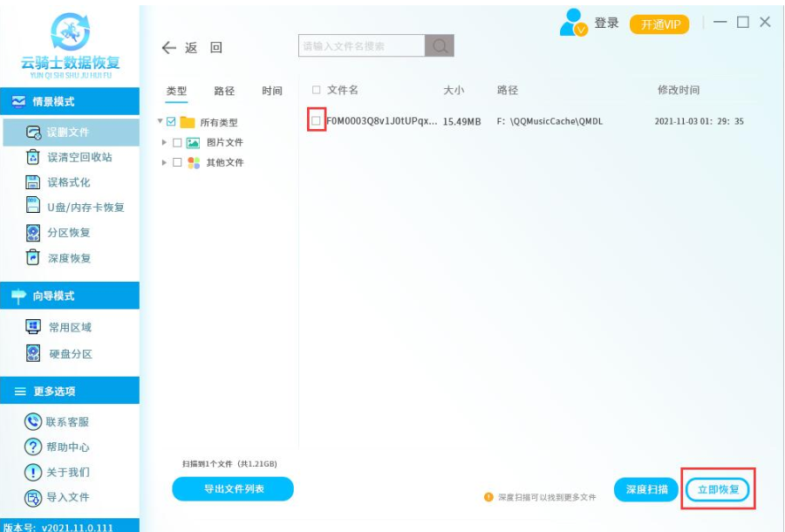Switch to the 时间 tab
The width and height of the screenshot is (785, 532).
click(272, 91)
